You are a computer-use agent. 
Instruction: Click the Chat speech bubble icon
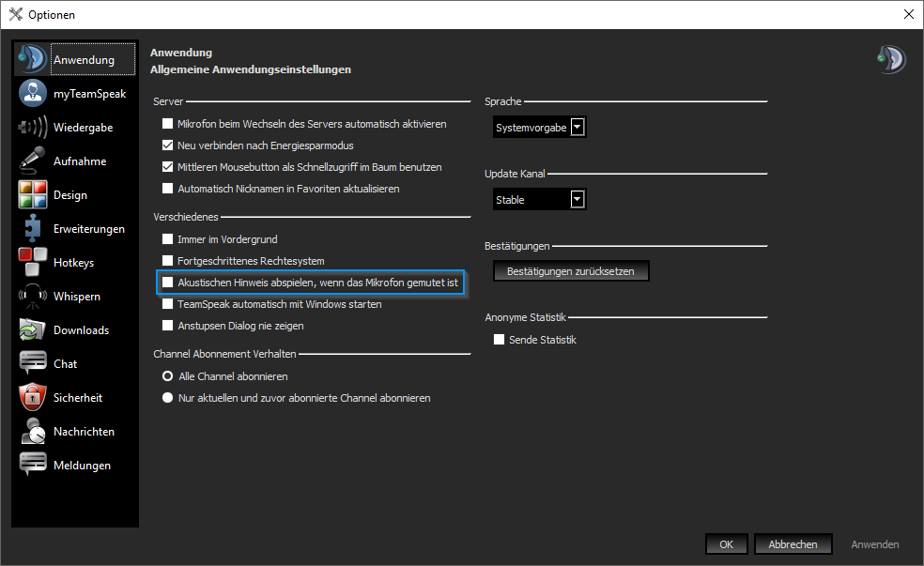(x=33, y=363)
